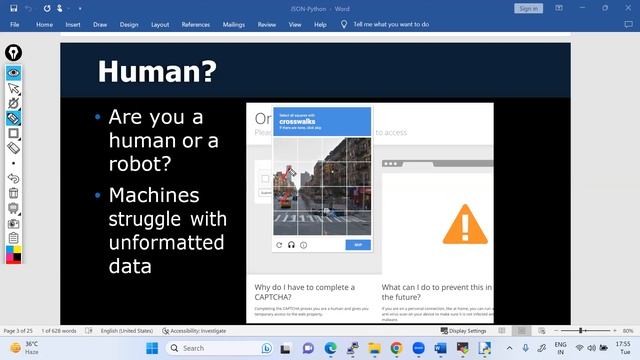
Task: Switch to Web Layout view
Action: [542, 331]
